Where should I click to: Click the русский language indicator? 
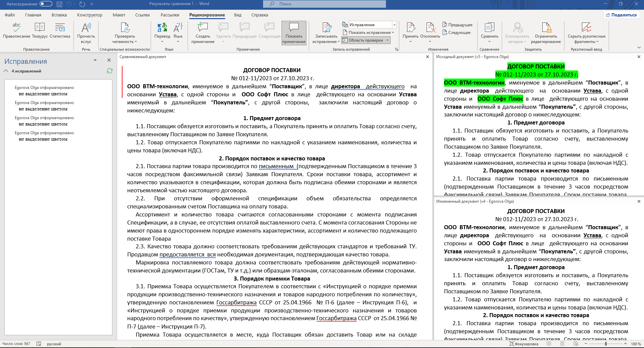point(54,344)
